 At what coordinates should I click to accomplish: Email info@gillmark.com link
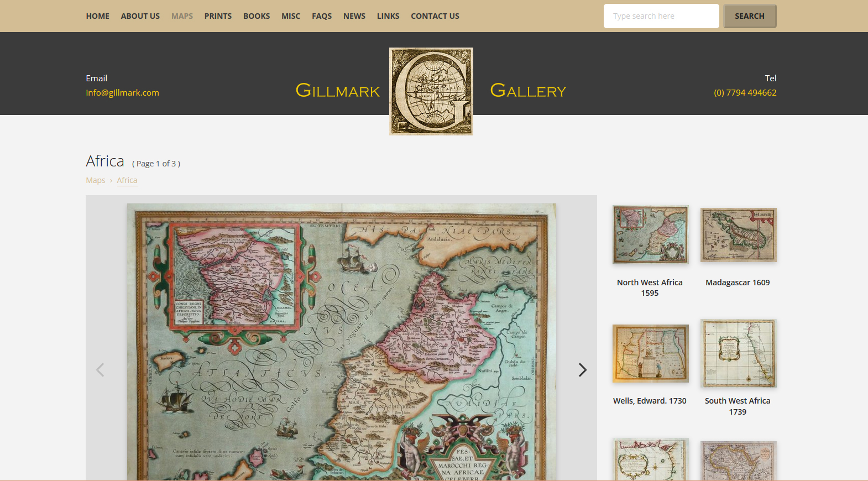122,93
